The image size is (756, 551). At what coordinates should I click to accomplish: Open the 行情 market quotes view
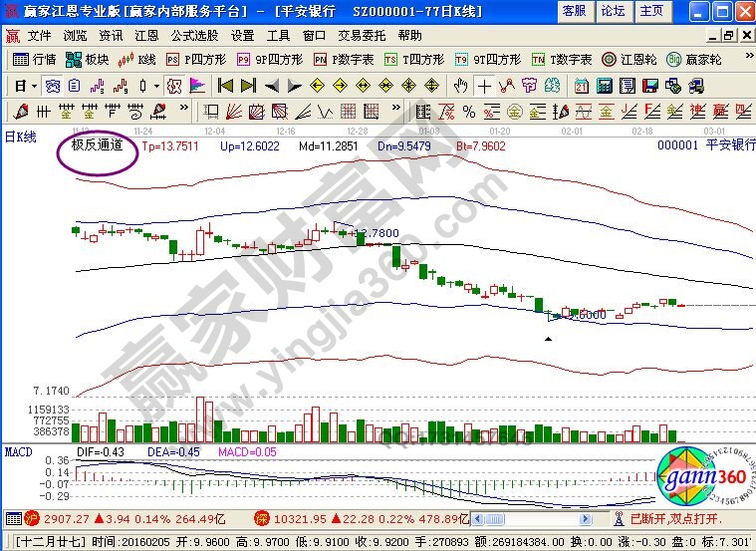[35, 60]
